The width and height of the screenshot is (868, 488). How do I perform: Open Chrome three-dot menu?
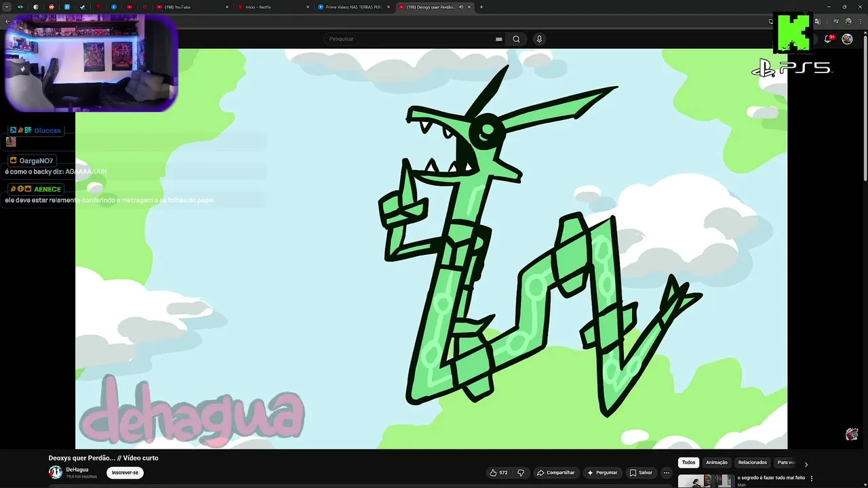coord(861,22)
